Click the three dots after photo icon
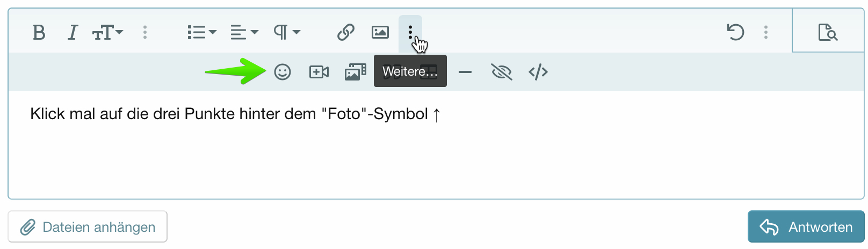Image resolution: width=868 pixels, height=249 pixels. click(410, 33)
